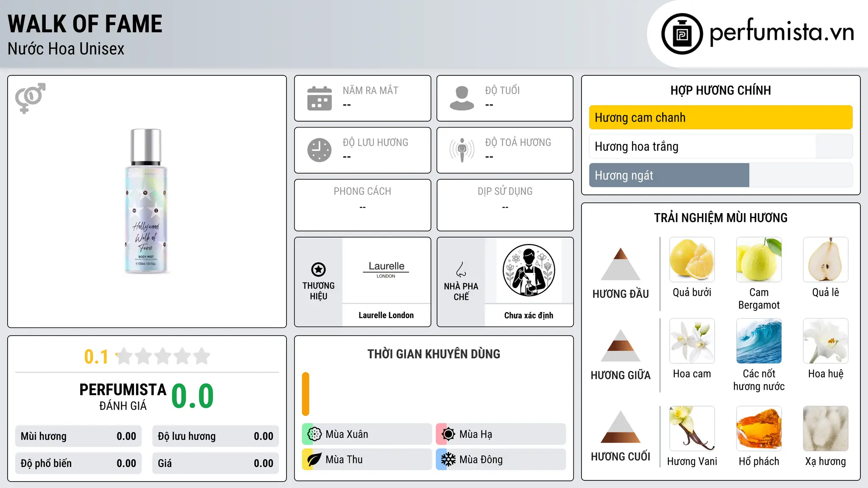Open the Hoa cam note image
868x488 pixels.
click(692, 341)
